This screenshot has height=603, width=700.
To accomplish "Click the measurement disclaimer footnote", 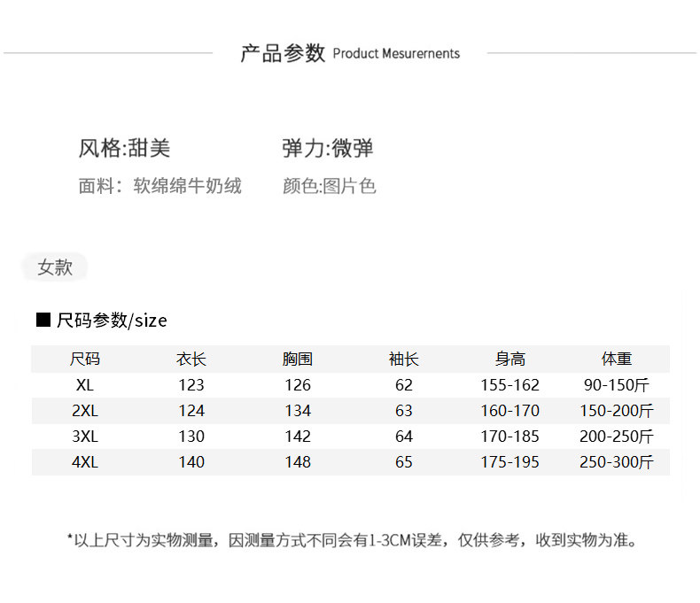I will tap(352, 540).
